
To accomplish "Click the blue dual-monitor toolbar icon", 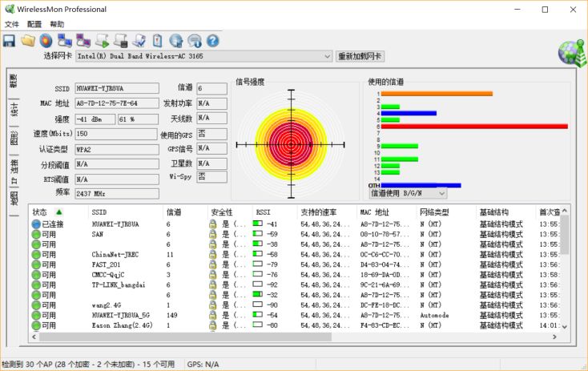I will click(65, 41).
